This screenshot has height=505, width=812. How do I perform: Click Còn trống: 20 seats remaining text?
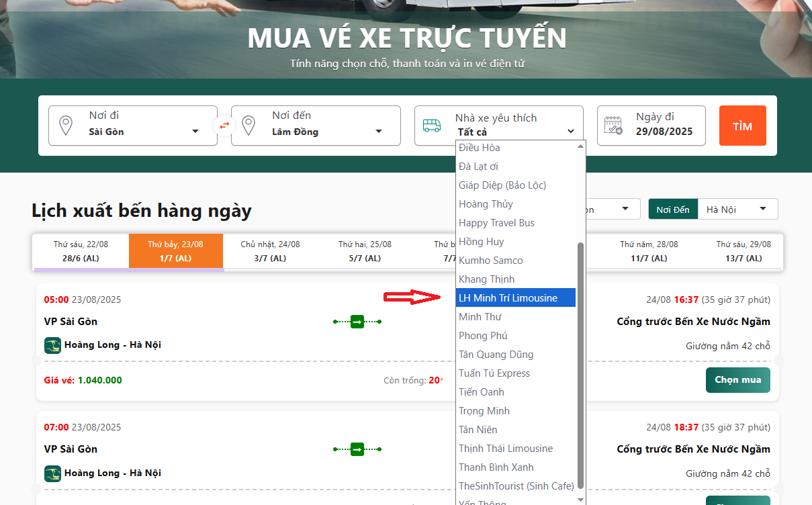point(414,380)
